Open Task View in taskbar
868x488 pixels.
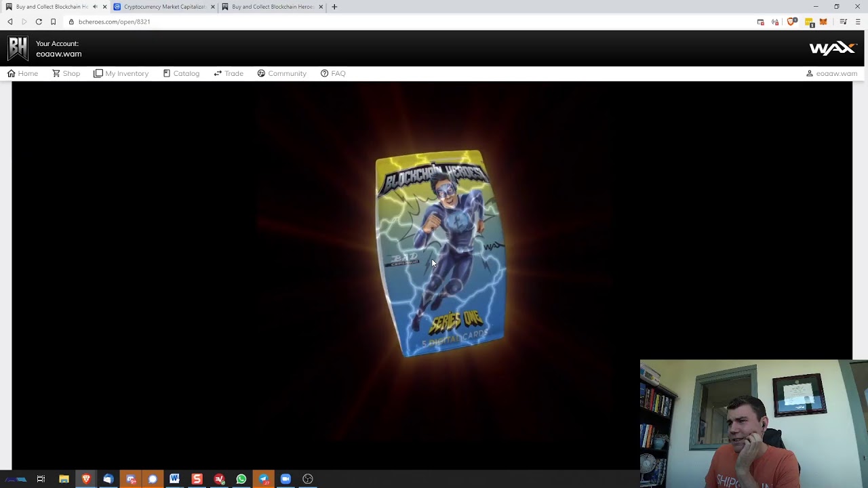pos(41,479)
